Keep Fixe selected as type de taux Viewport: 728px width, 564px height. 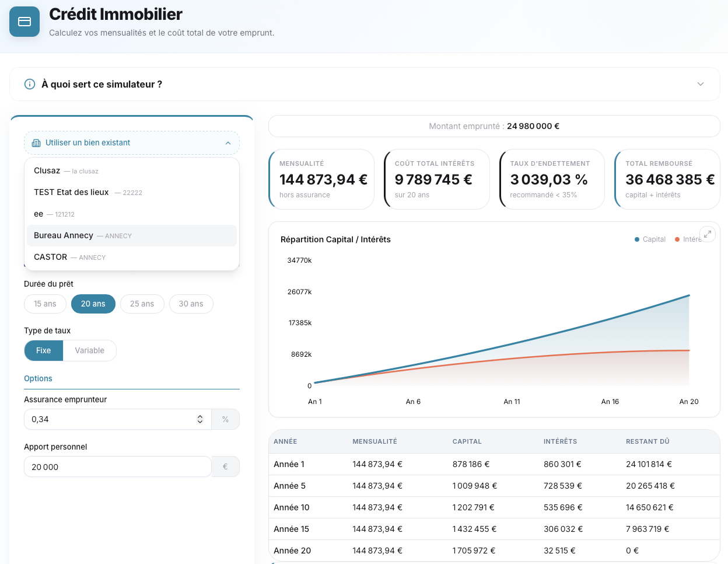pyautogui.click(x=42, y=350)
